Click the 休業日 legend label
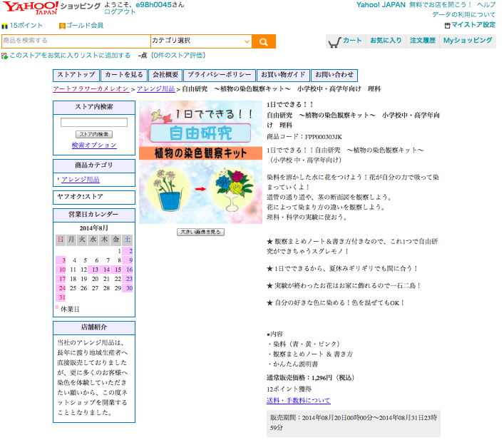 point(70,309)
